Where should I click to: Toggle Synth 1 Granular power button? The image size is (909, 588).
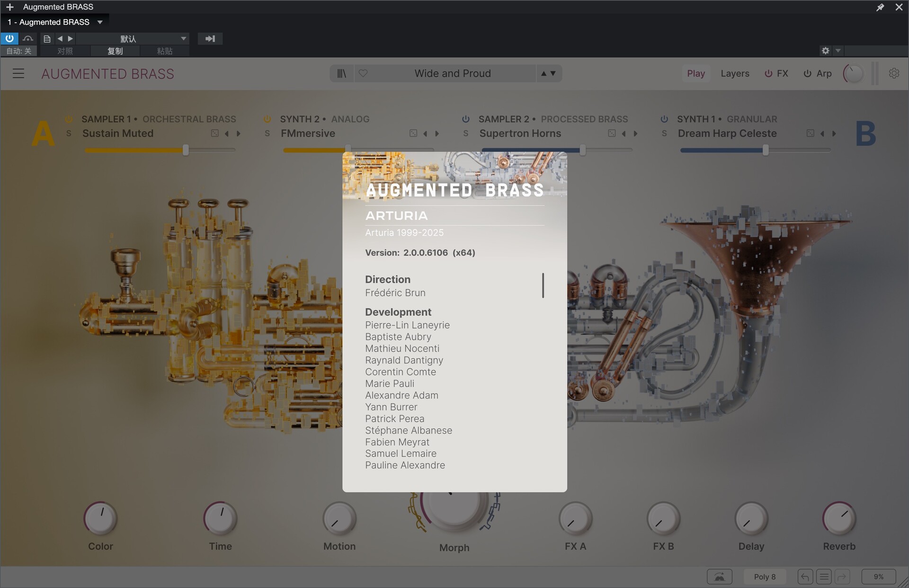pyautogui.click(x=664, y=119)
